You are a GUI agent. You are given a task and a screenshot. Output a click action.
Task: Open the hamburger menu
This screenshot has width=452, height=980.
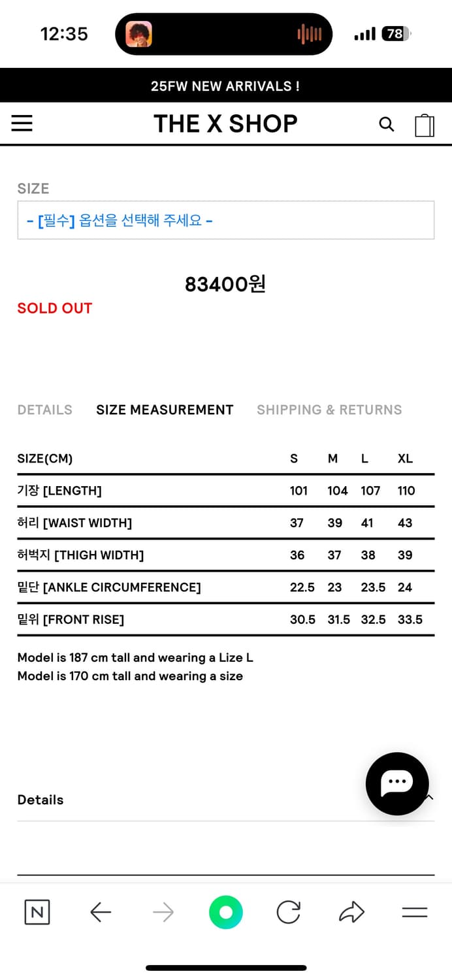22,123
